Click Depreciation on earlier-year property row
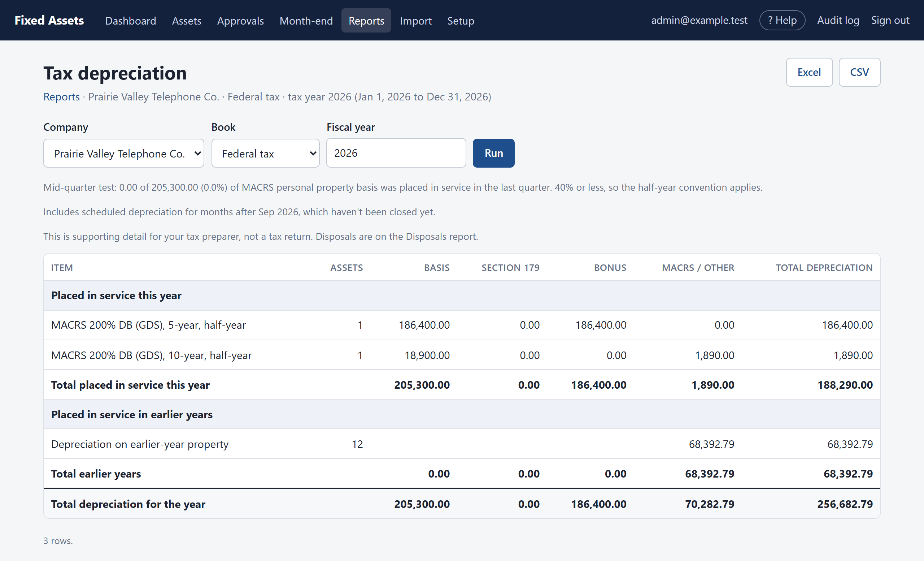Image resolution: width=924 pixels, height=561 pixels. 462,444
